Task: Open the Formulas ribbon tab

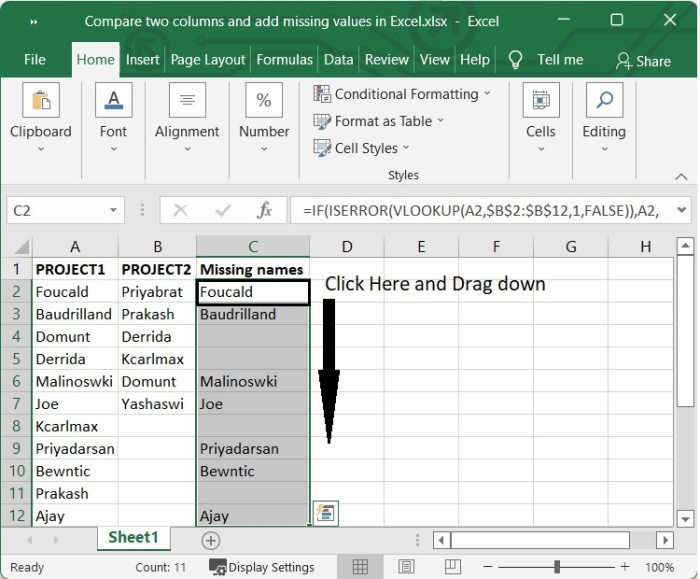Action: click(x=284, y=60)
